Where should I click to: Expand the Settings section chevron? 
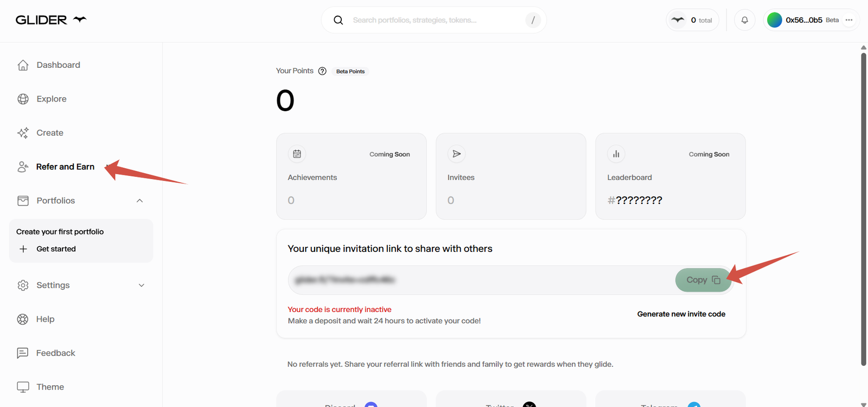[x=142, y=285]
